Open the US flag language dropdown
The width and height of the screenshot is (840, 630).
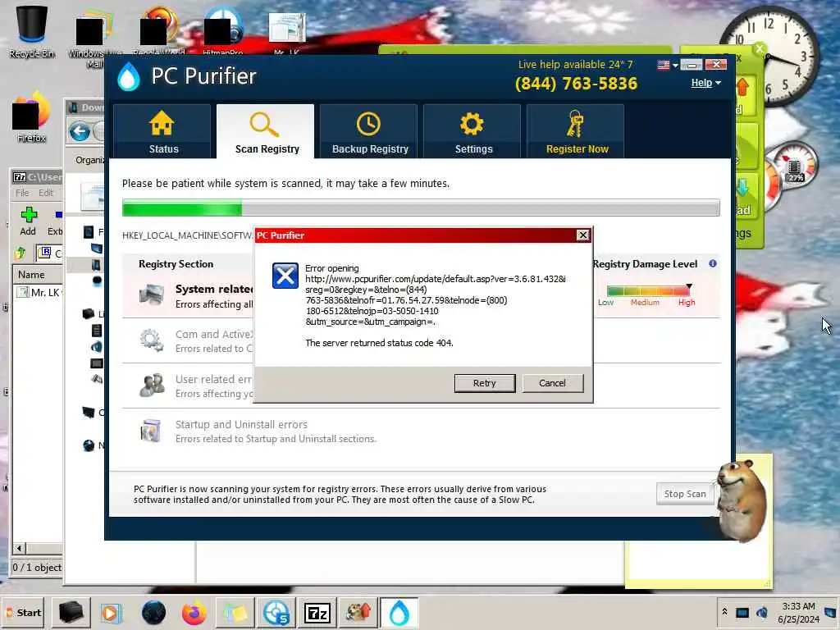click(x=668, y=65)
